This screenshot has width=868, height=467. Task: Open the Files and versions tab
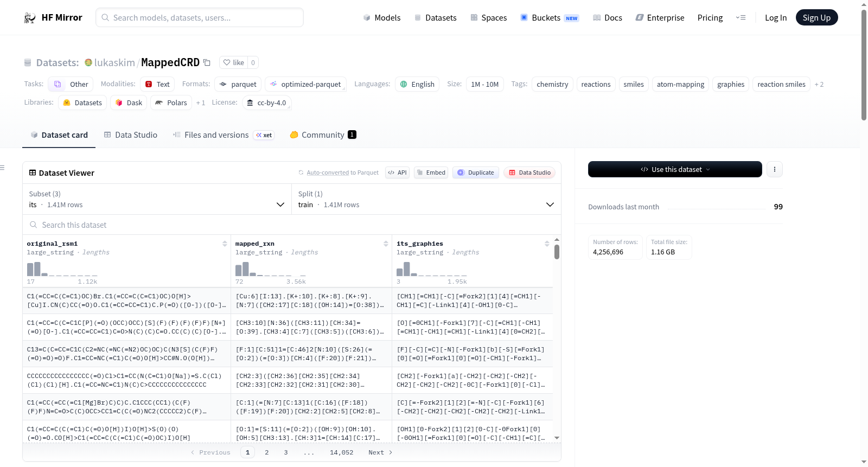[223, 135]
